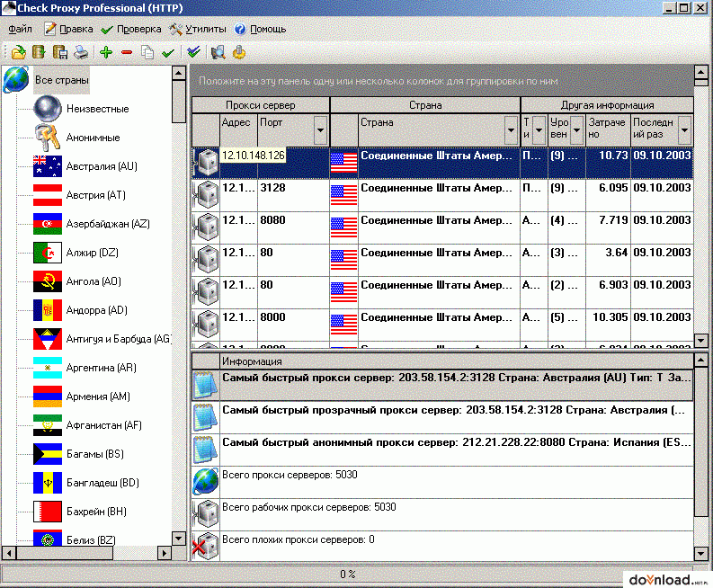Click the Информация panel header

pos(457,361)
